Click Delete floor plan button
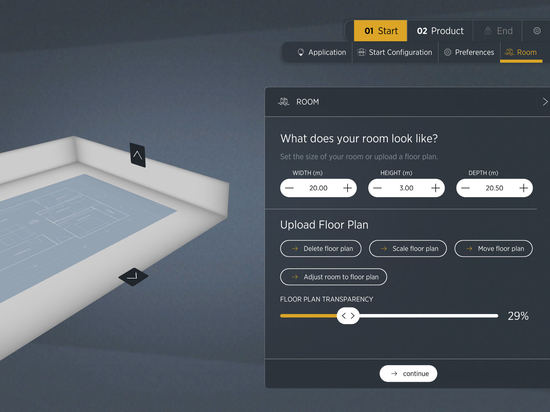The image size is (550, 412). point(321,249)
